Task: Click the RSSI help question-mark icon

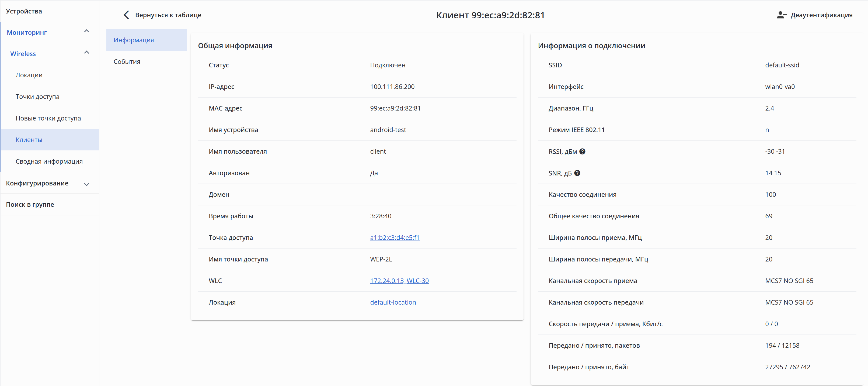Action: pyautogui.click(x=582, y=151)
